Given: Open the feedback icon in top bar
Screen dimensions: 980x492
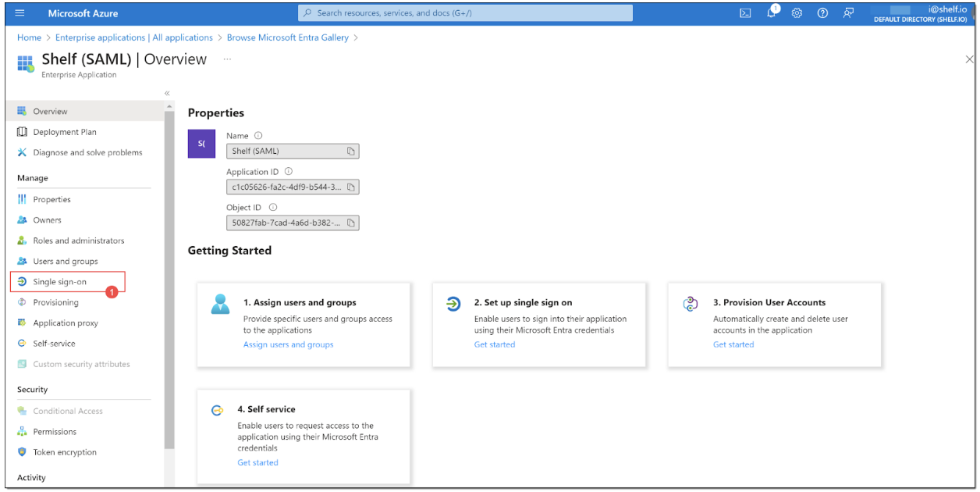Looking at the screenshot, I should (x=848, y=13).
